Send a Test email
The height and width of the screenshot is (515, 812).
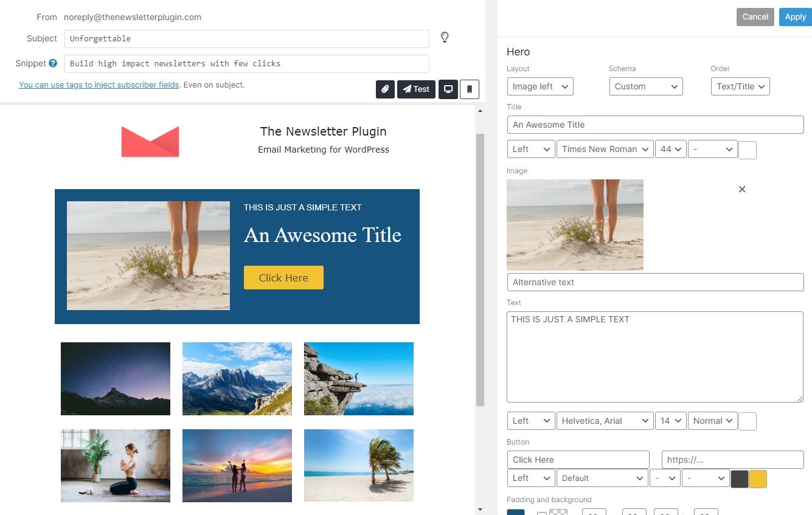point(416,89)
